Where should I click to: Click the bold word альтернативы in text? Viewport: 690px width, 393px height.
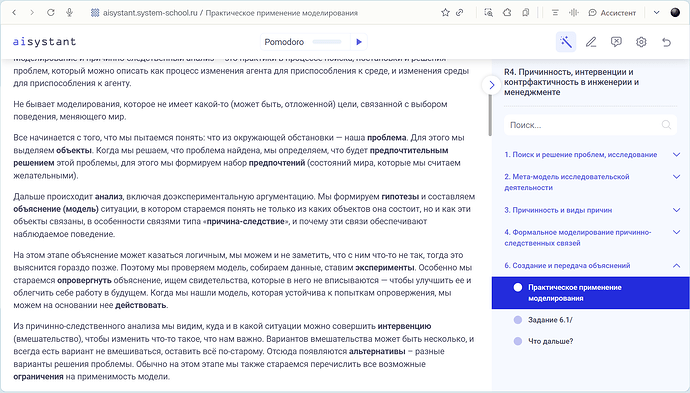pyautogui.click(x=377, y=351)
